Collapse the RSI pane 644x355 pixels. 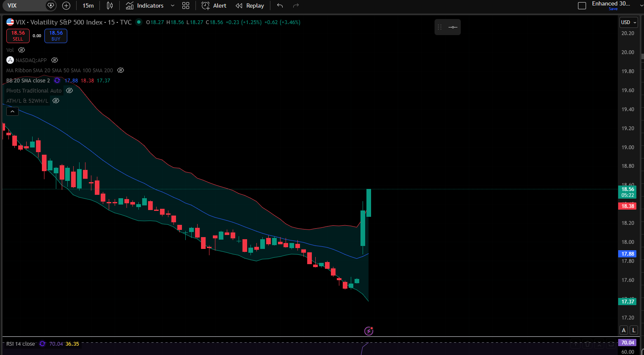pyautogui.click(x=599, y=344)
